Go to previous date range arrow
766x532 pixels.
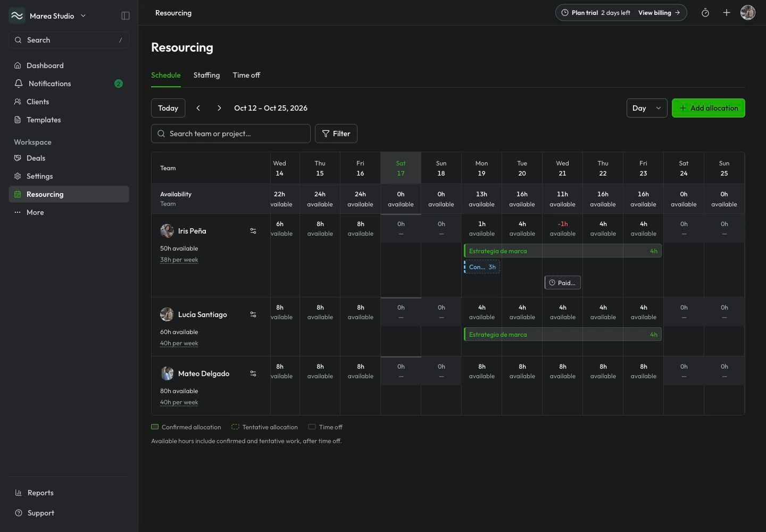(x=198, y=108)
